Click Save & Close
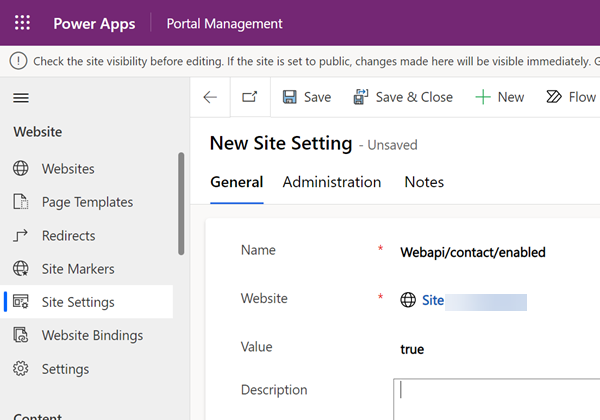 pos(403,97)
